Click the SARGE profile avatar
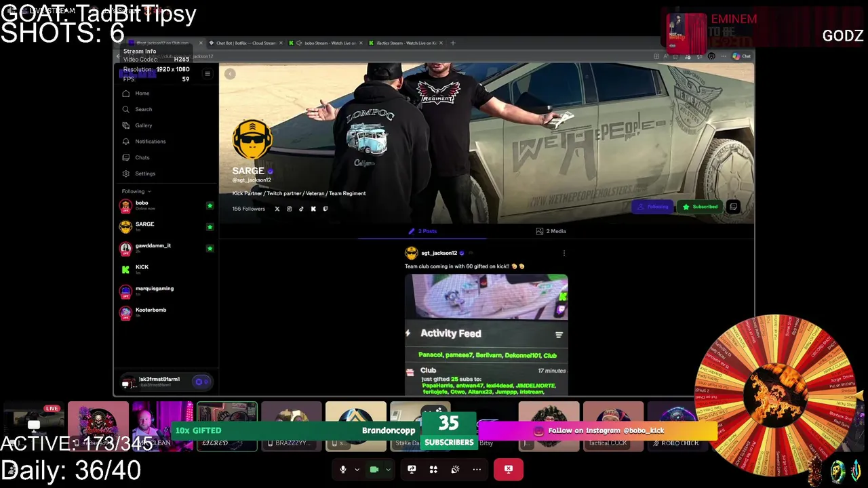 click(252, 140)
